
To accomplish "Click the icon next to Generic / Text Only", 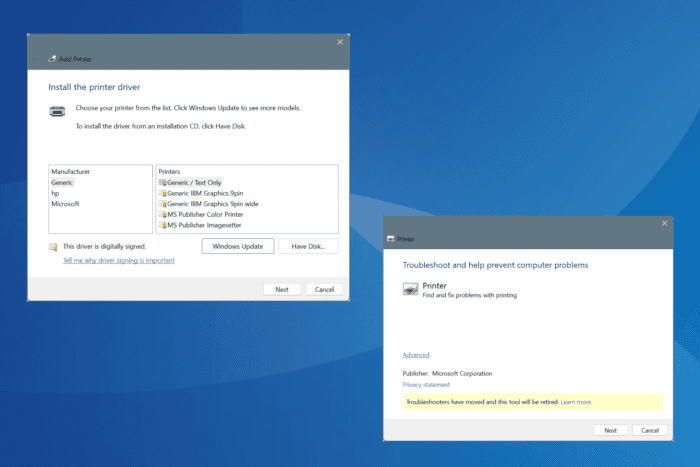I will (x=162, y=183).
